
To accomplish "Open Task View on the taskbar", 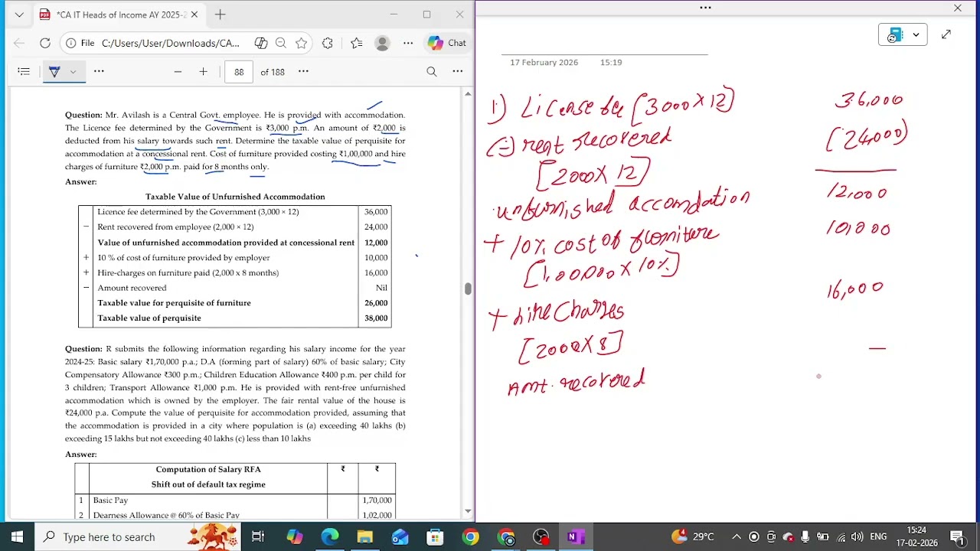I will 258,537.
